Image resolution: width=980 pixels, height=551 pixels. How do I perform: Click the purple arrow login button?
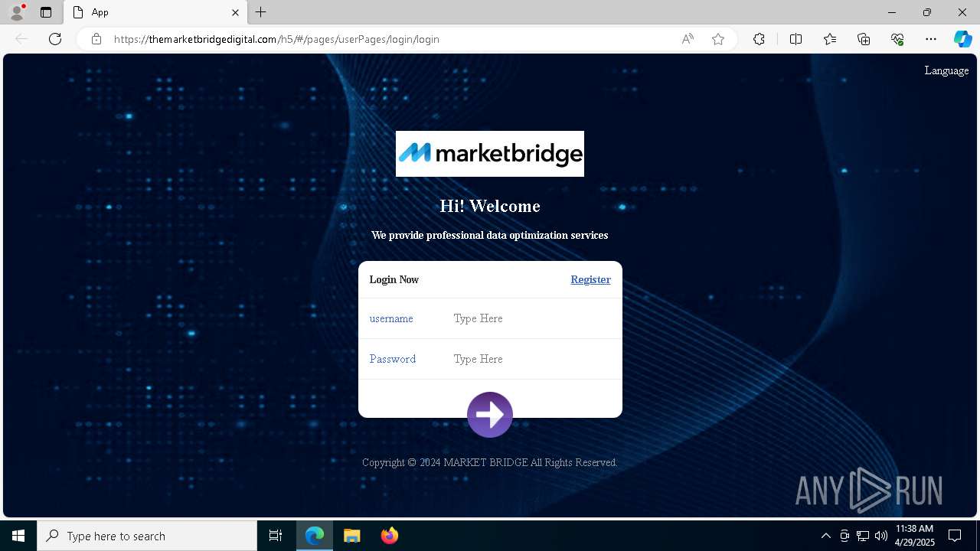click(x=490, y=415)
